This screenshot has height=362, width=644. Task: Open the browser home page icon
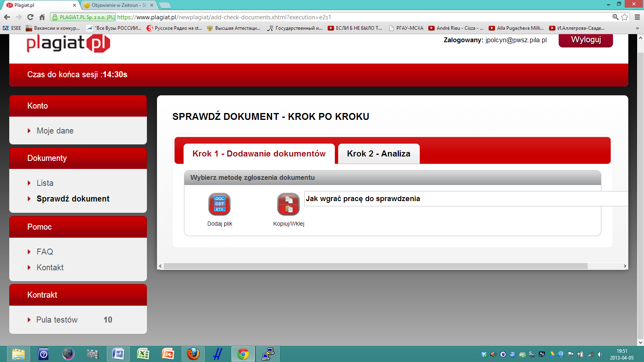42,17
